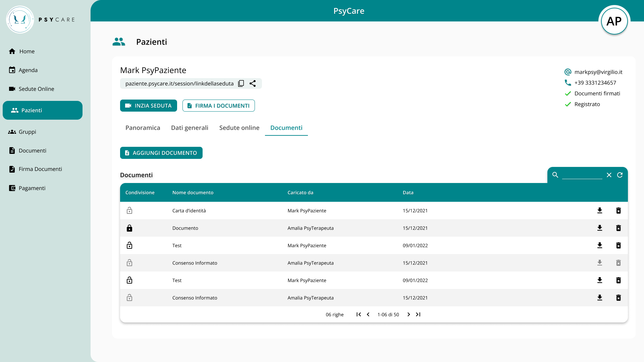This screenshot has height=362, width=644.
Task: Download the first Test document
Action: [x=600, y=245]
